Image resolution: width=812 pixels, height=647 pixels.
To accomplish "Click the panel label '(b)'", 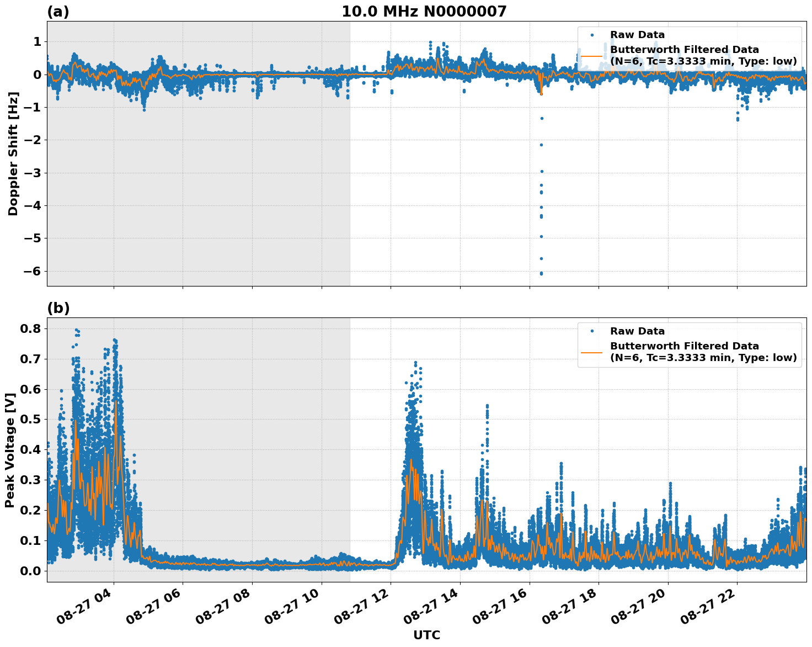I will (58, 308).
